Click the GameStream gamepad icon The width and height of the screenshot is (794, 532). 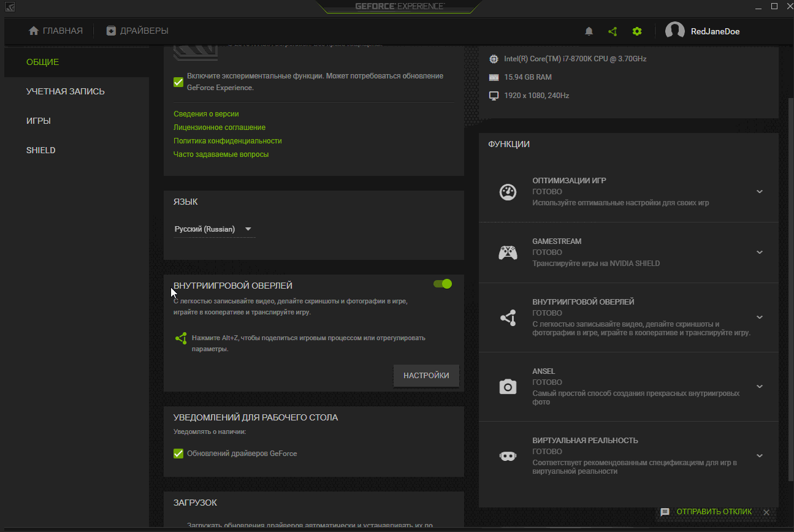click(x=508, y=252)
